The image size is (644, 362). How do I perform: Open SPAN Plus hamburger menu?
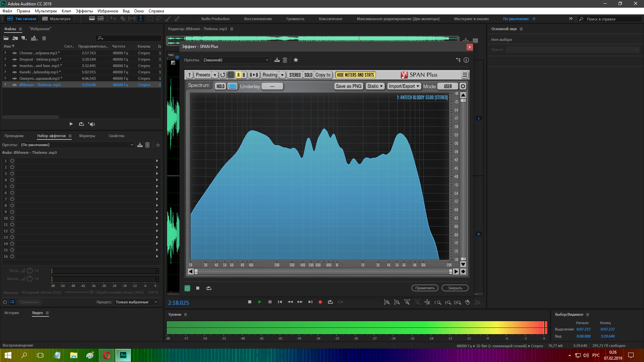click(x=465, y=75)
